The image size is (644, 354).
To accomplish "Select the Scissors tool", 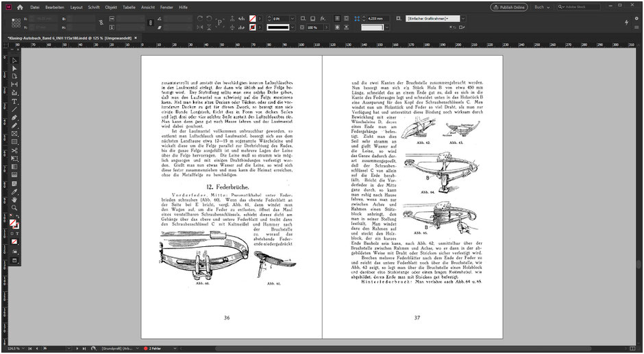I will pyautogui.click(x=14, y=150).
